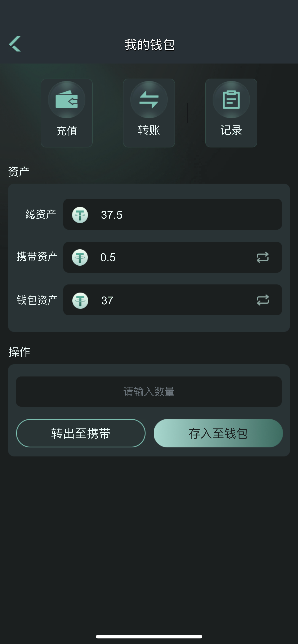Tap the 携带资产 value 0.5

click(x=108, y=257)
